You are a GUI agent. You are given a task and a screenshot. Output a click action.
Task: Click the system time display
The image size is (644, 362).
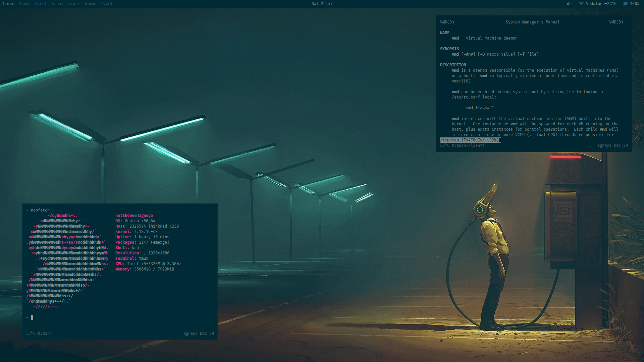(322, 4)
